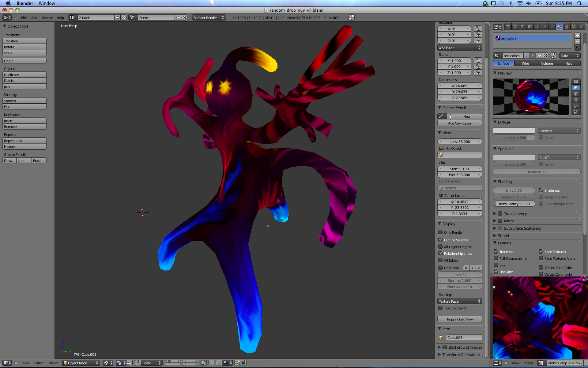Image resolution: width=588 pixels, height=368 pixels.
Task: Click the Toggle Quad View button
Action: click(460, 319)
